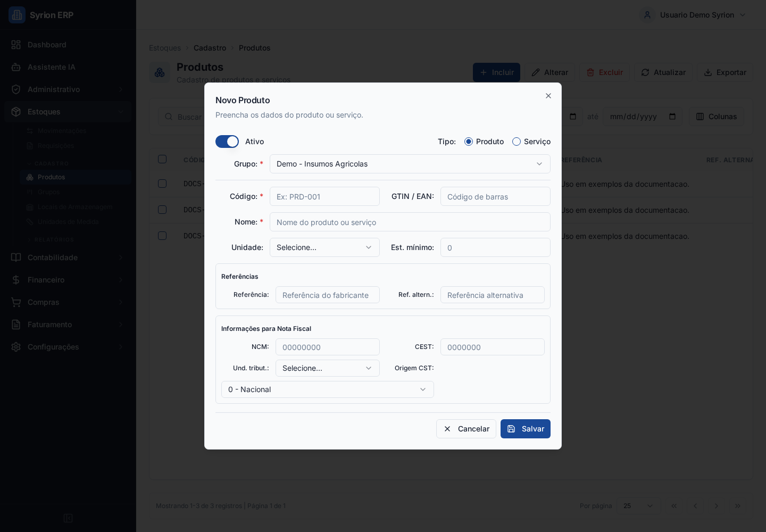Click the Produtos page header icon
The image size is (766, 532).
tap(160, 72)
